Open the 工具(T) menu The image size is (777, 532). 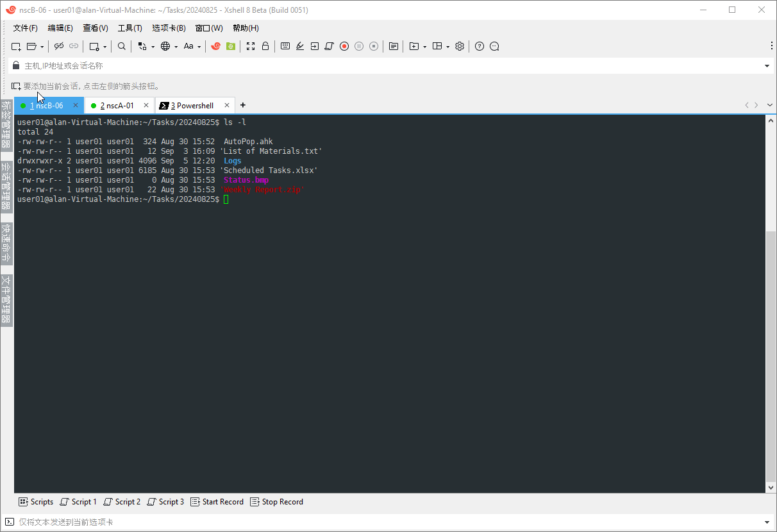[129, 28]
